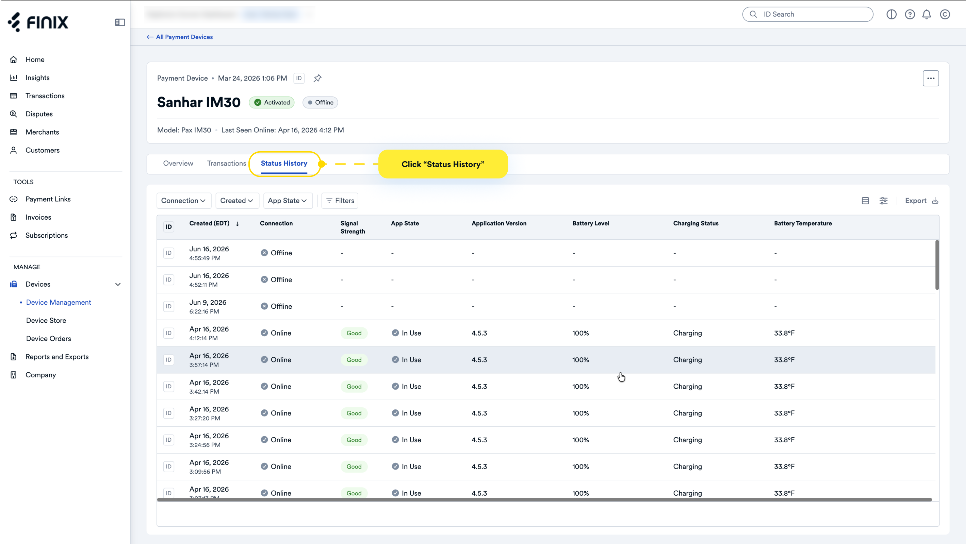Viewport: 980px width, 544px height.
Task: Click the vertical table scrollbar
Action: pos(937,265)
